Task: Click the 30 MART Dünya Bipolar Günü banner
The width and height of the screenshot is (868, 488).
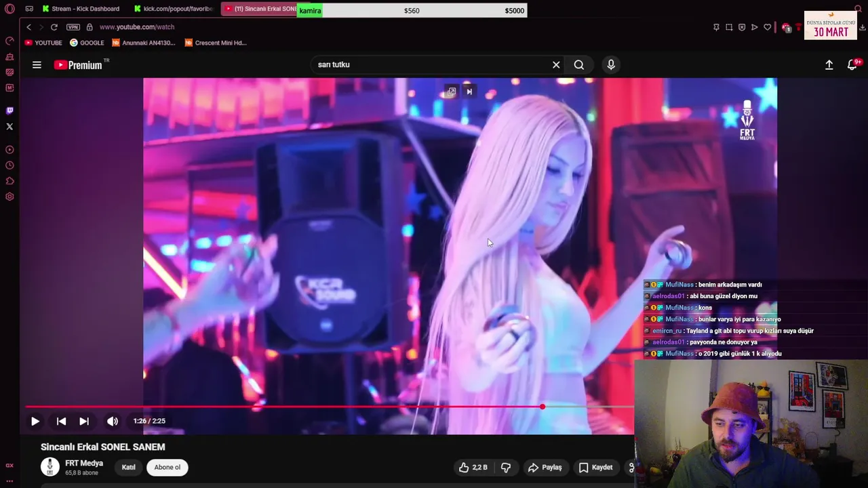Action: coord(831,25)
